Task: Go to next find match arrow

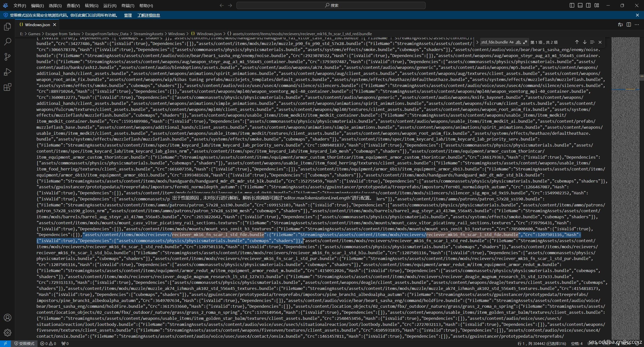Action: pos(585,42)
